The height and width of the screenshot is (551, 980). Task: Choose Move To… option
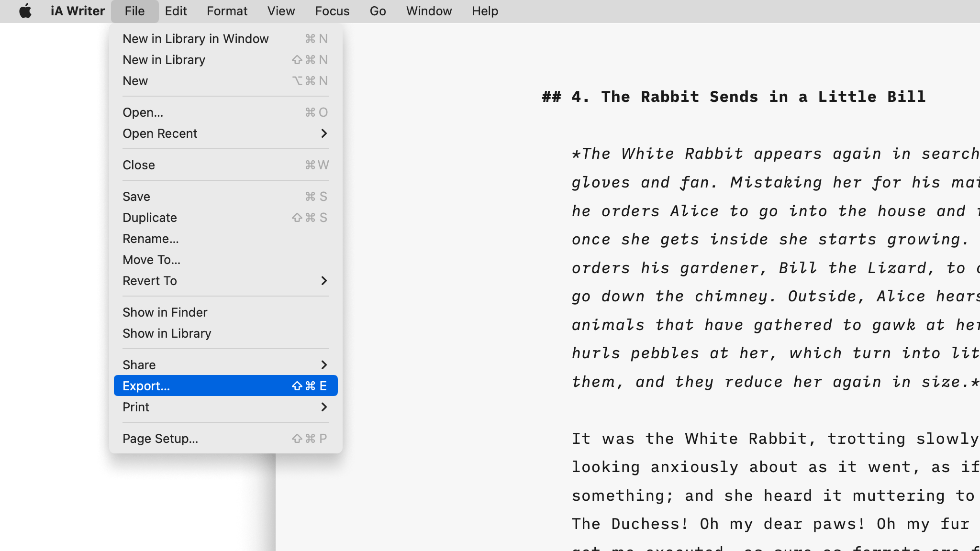151,260
